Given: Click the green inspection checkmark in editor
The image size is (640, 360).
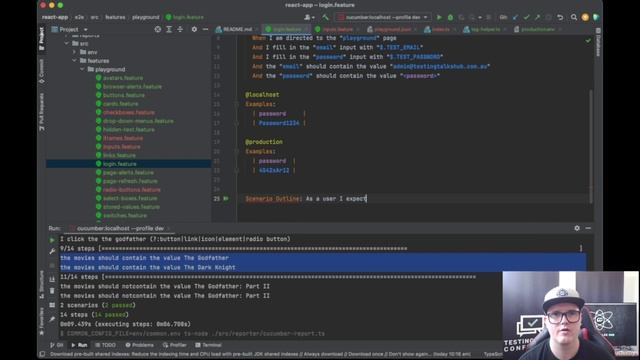Looking at the screenshot, I should point(588,40).
